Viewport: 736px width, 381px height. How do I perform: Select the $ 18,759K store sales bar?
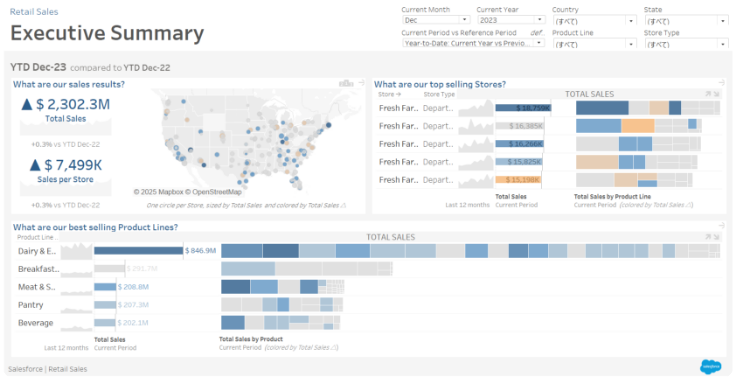(523, 108)
